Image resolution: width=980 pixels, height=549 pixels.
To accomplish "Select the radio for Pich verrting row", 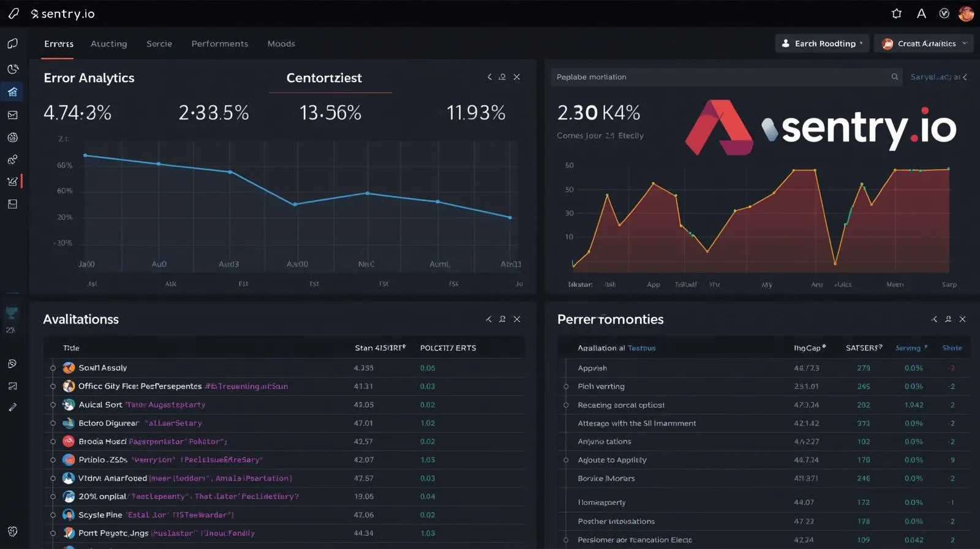I will point(566,387).
